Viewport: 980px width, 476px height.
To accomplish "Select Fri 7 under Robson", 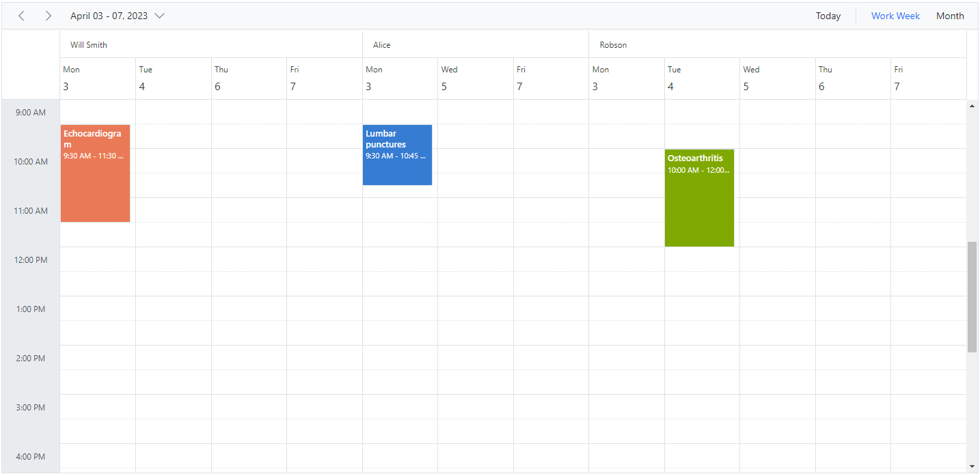I will pyautogui.click(x=929, y=79).
